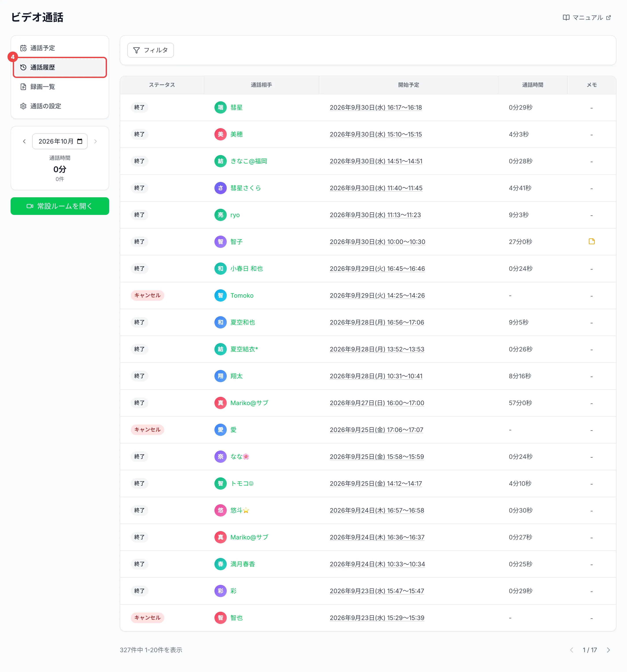Open the memo icon in 智子 row

click(592, 241)
